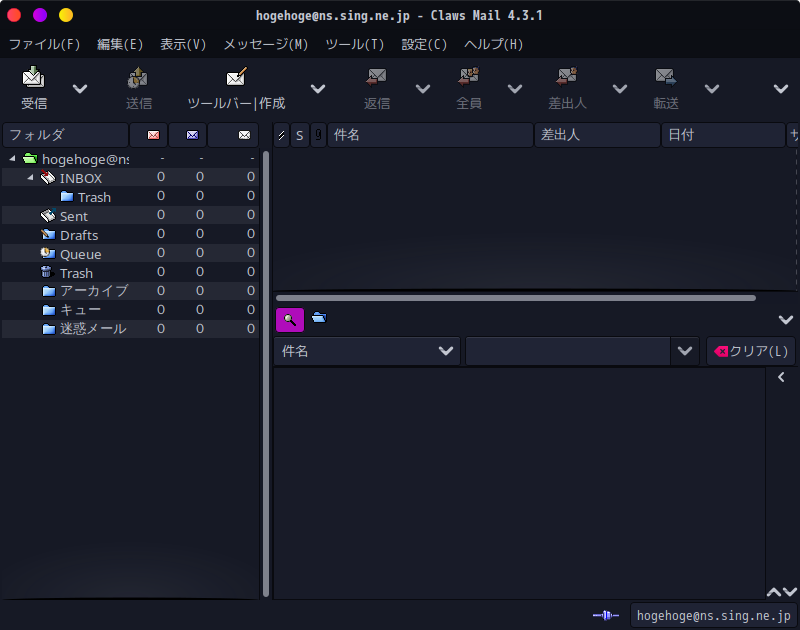Click the 転送 (Forward) toolbar icon

point(666,77)
